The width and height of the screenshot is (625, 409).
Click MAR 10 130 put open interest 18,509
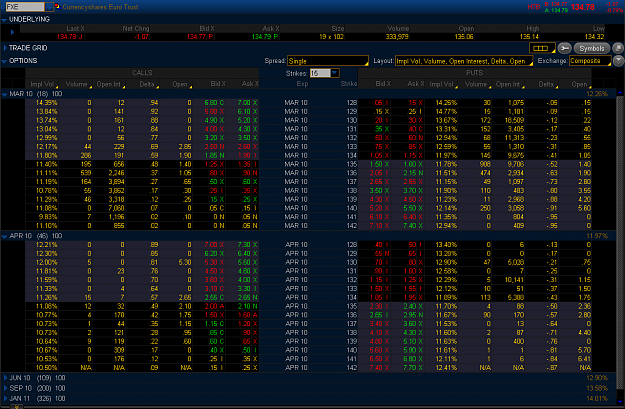point(513,120)
